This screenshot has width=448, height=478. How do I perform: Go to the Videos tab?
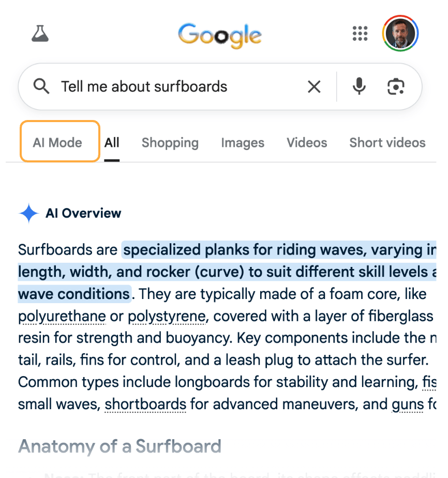click(307, 143)
